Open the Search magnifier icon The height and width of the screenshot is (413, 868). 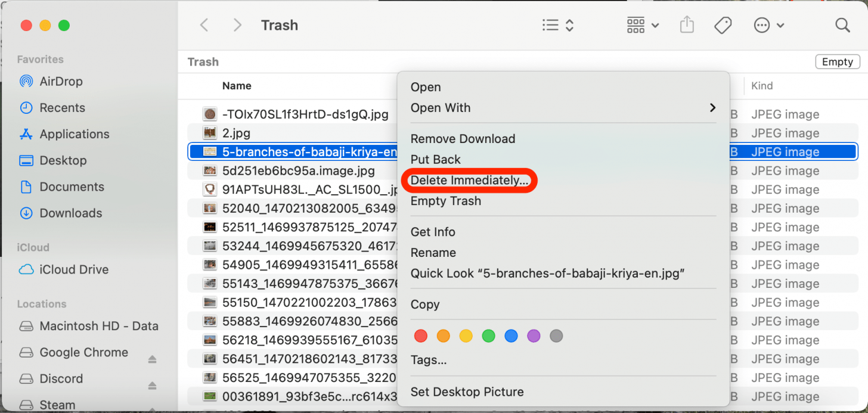click(842, 25)
